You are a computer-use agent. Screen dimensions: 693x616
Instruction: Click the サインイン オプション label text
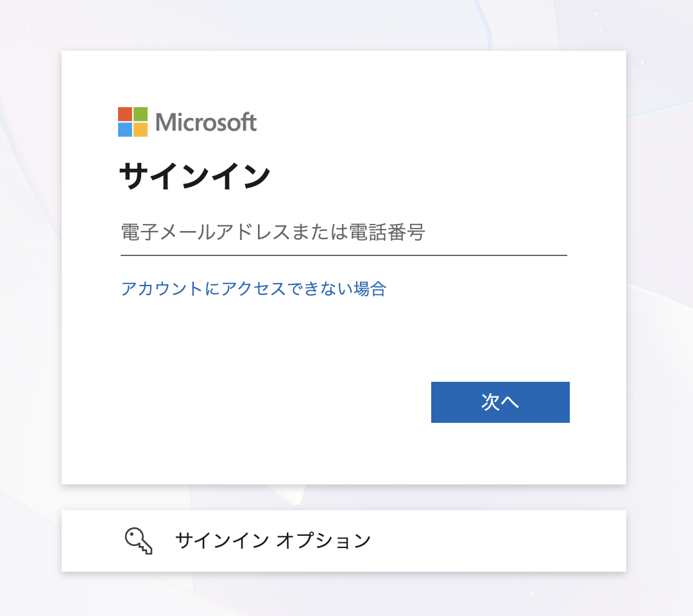tap(273, 540)
